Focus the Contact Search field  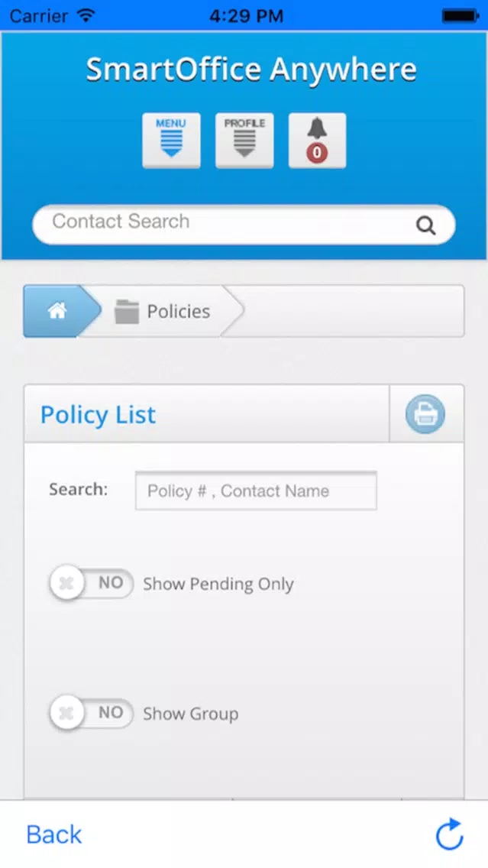pos(244,225)
